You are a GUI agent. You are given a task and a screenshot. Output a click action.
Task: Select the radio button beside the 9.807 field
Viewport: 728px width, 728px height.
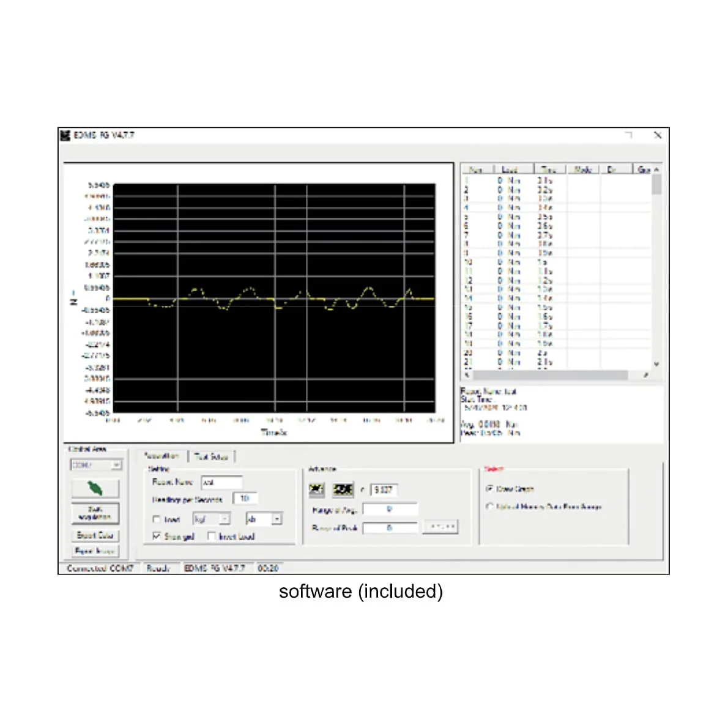coord(362,490)
